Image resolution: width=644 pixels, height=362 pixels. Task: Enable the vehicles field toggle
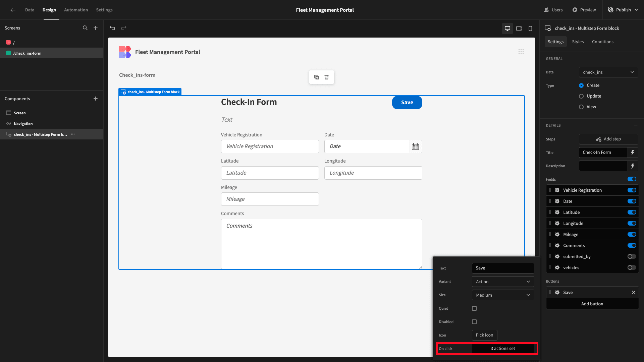pos(632,267)
